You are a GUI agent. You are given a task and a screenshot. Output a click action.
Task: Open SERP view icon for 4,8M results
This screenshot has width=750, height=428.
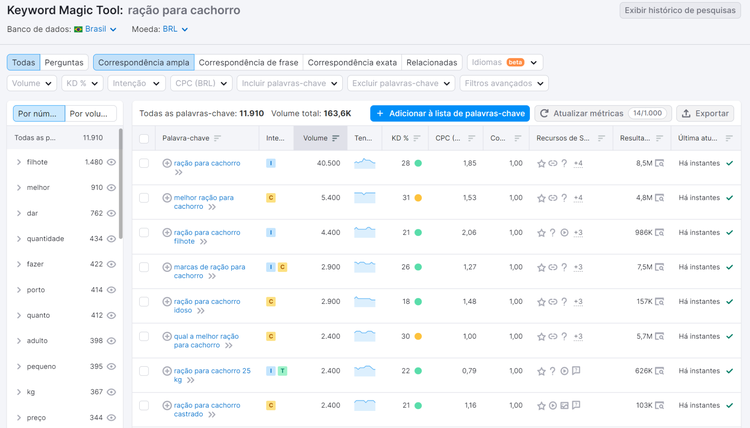[660, 198]
